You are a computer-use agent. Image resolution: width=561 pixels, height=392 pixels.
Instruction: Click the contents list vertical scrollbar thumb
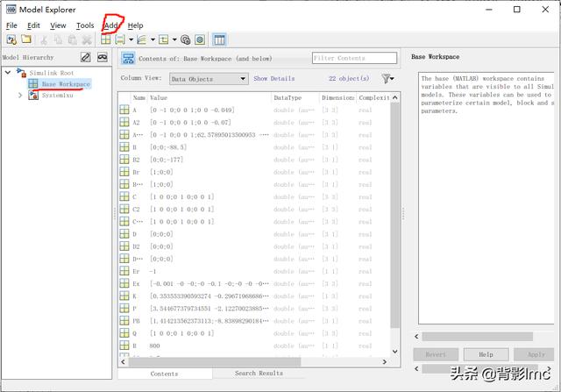tap(395, 215)
